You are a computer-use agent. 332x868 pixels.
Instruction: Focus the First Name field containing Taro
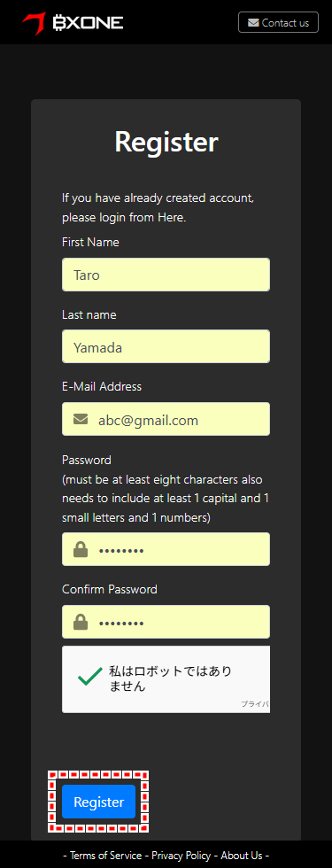click(166, 275)
